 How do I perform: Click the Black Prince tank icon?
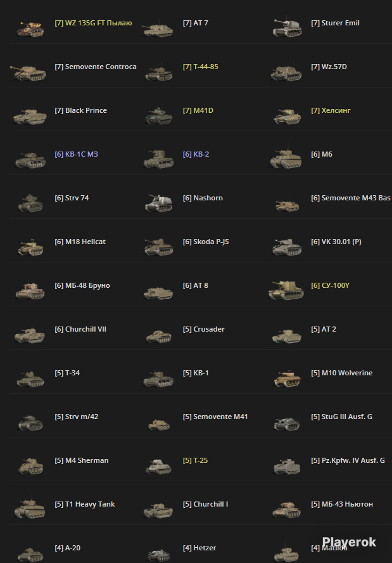click(x=30, y=116)
